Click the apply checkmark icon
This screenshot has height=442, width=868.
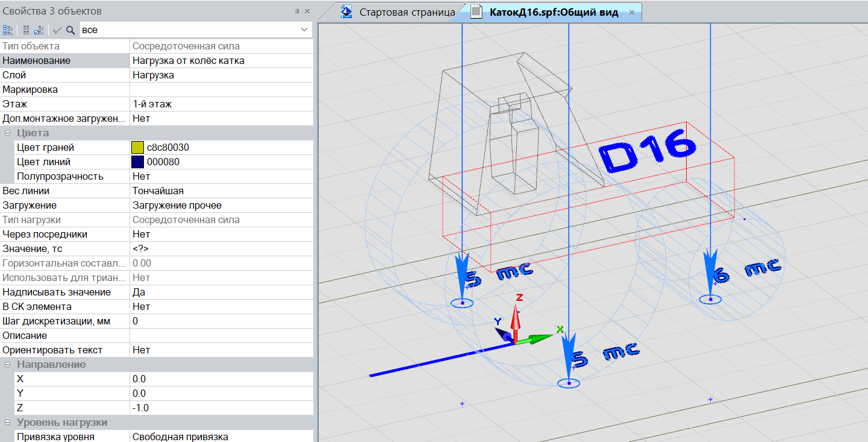click(x=57, y=30)
